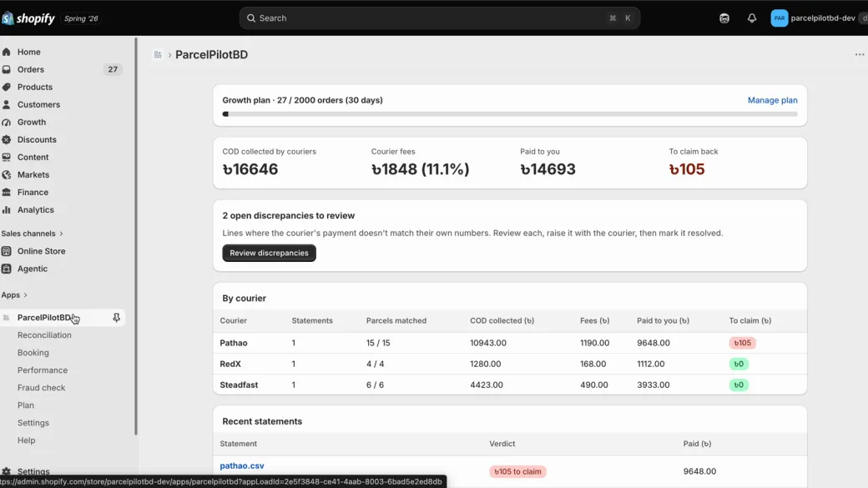Screen dimensions: 868x488
Task: Open notifications bell
Action: pos(752,18)
